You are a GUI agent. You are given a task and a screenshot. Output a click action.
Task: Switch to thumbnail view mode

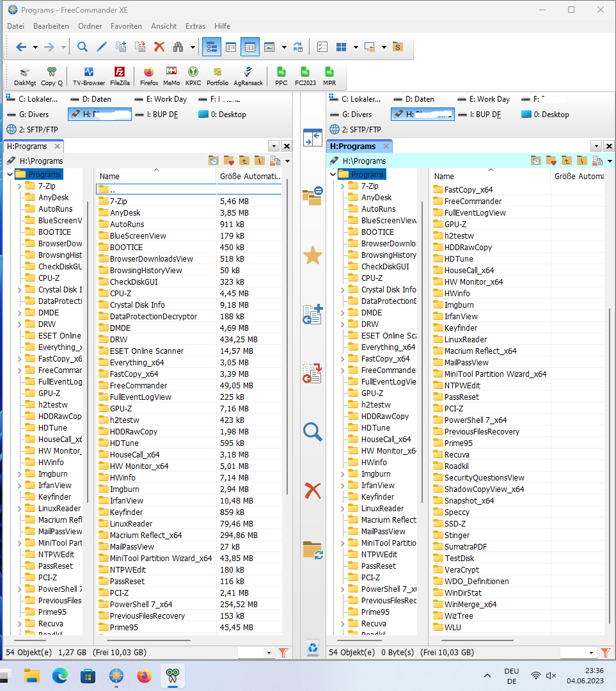click(x=269, y=47)
